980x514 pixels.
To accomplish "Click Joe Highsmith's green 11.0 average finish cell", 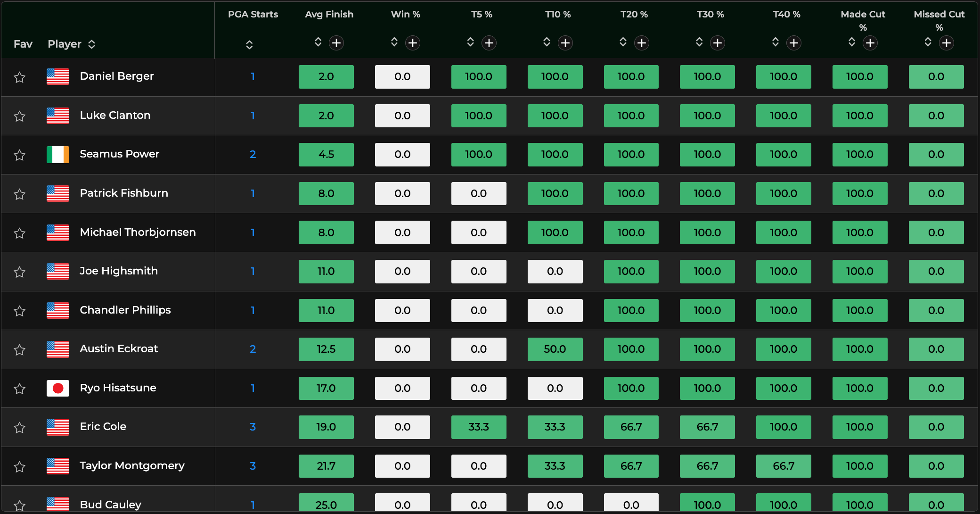I will point(326,271).
